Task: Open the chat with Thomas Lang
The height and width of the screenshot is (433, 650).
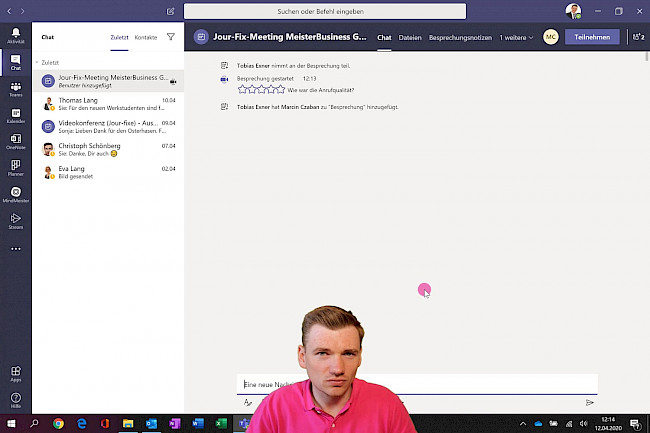Action: [110, 104]
